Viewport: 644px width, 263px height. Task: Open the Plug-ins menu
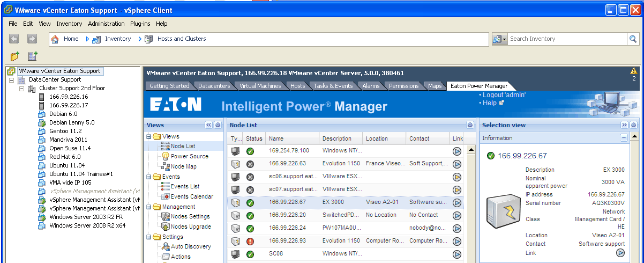[x=140, y=24]
